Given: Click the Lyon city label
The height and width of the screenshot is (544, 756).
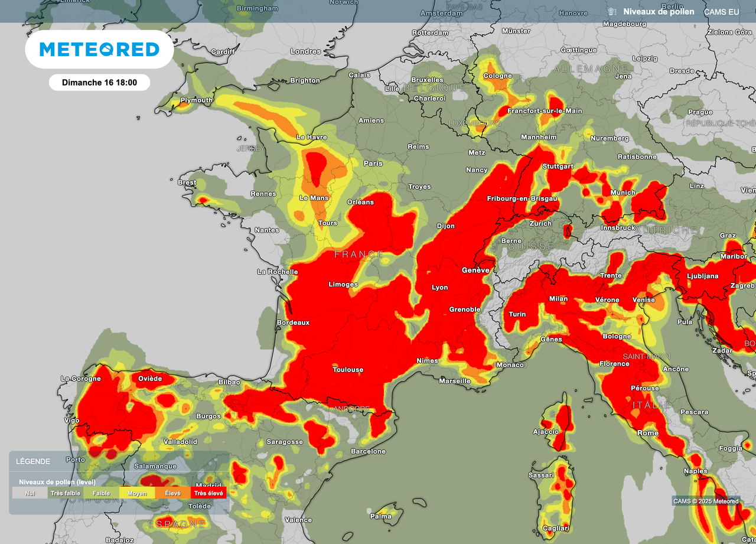Looking at the screenshot, I should coord(440,288).
